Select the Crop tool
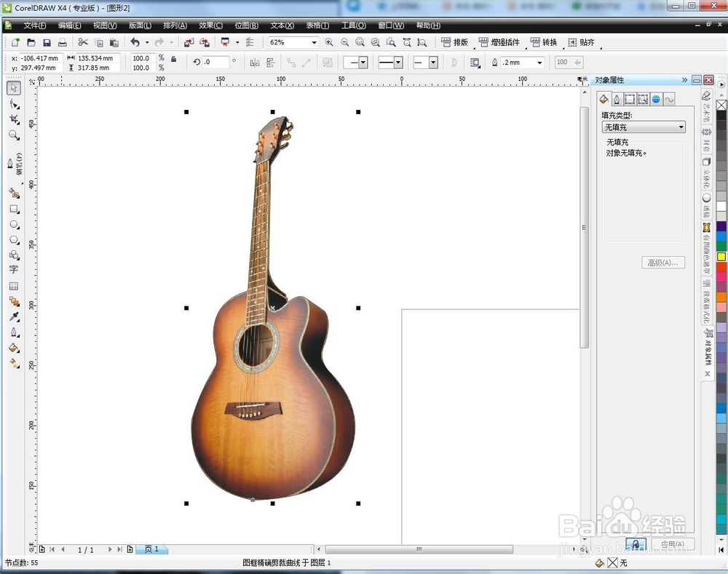The height and width of the screenshot is (574, 728). coord(14,120)
